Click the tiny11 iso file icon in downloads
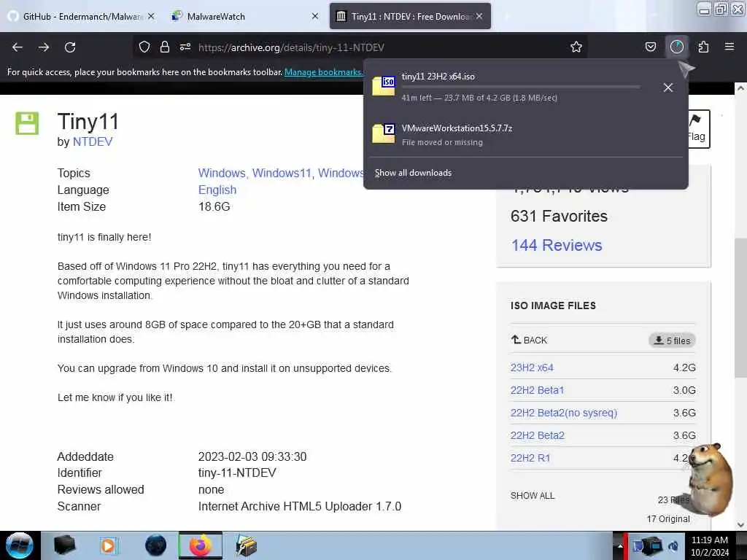 click(384, 86)
